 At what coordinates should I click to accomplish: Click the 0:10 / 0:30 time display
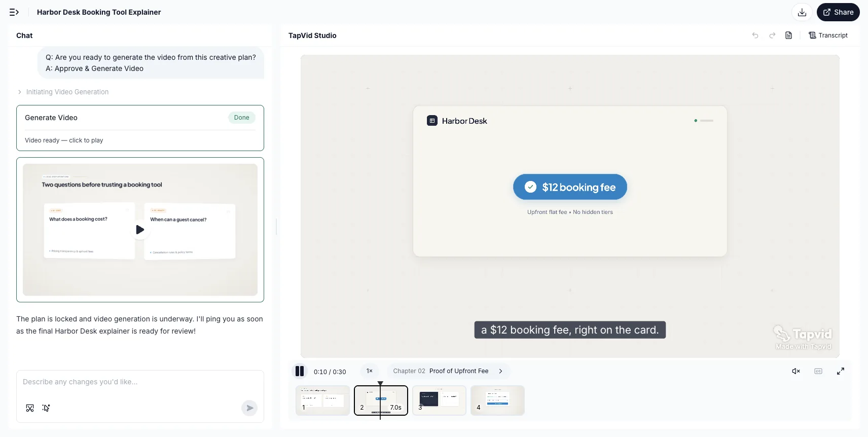(330, 372)
